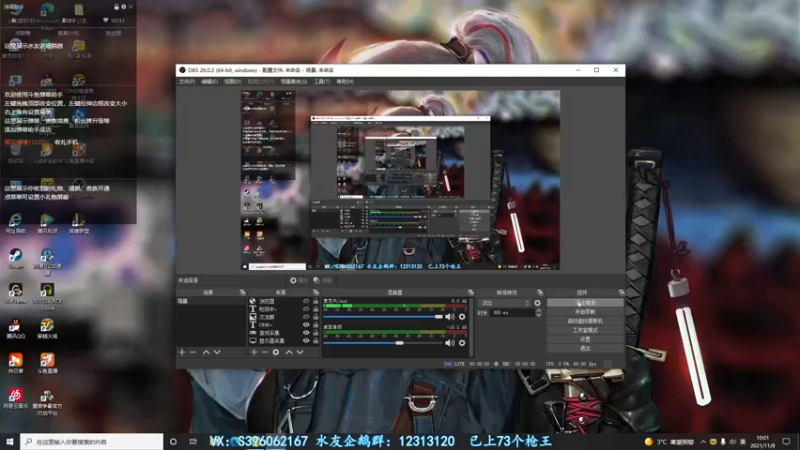Screen dimensions: 800x450
Task: Toggle lock for CFHD text source
Action: (315, 324)
